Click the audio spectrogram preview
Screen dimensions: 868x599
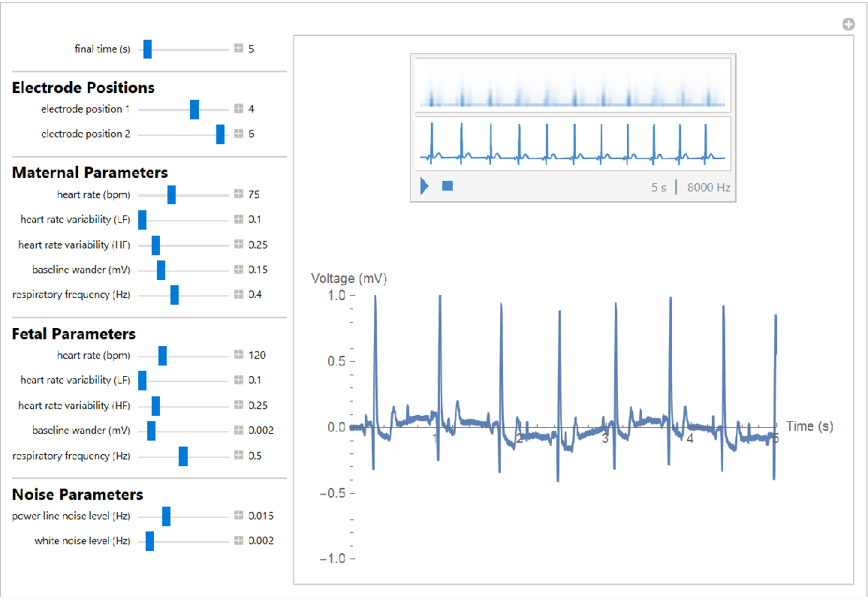click(571, 85)
